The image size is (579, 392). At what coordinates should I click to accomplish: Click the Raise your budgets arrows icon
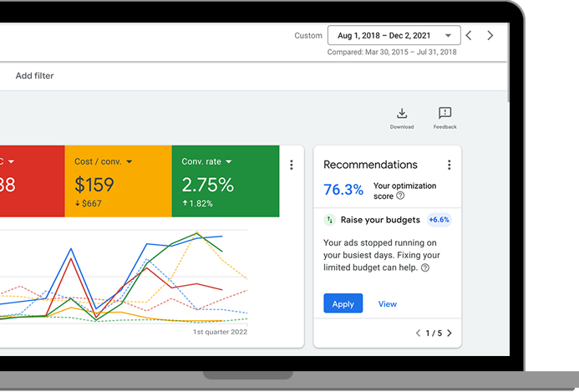330,220
